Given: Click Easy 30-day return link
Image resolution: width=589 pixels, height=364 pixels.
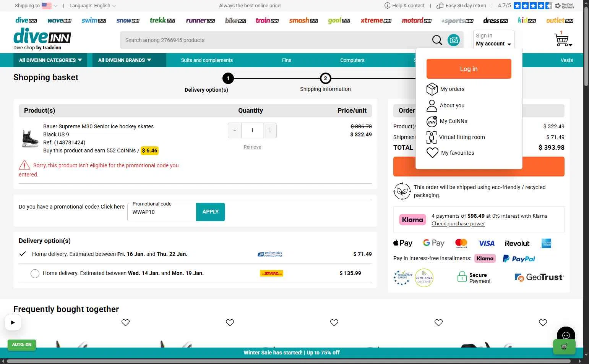Looking at the screenshot, I should click(x=461, y=6).
